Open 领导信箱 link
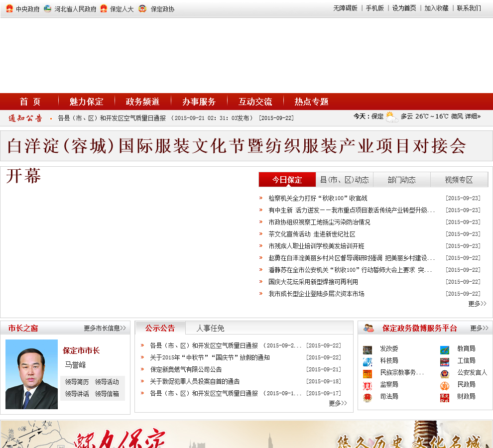Viewport: 493px width, 448px height. click(x=107, y=394)
